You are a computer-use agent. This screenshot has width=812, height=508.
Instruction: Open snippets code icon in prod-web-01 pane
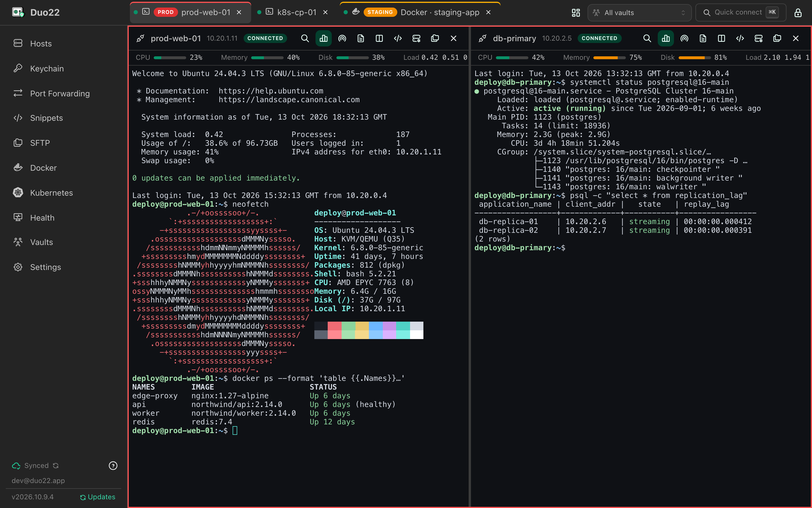398,38
